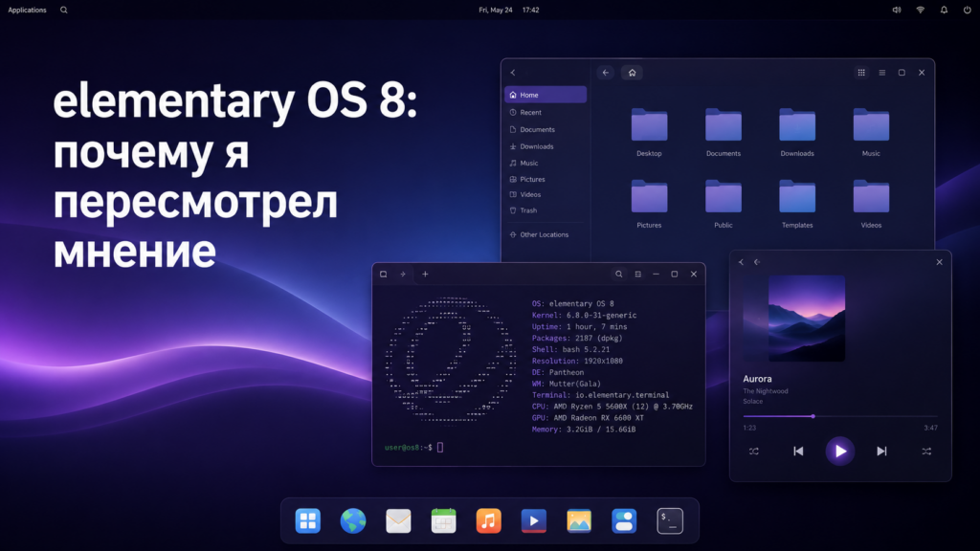Select the Templates folder icon
This screenshot has height=551, width=980.
797,197
